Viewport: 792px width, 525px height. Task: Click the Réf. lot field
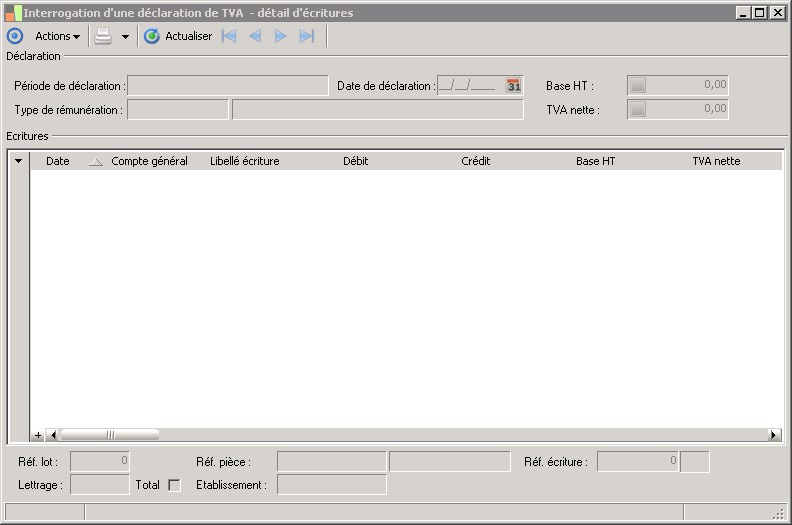(x=100, y=461)
